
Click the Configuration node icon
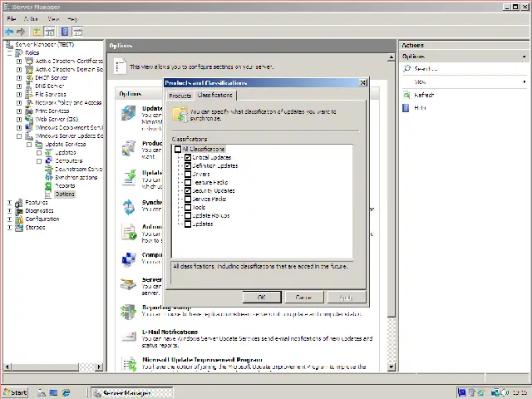click(19, 219)
